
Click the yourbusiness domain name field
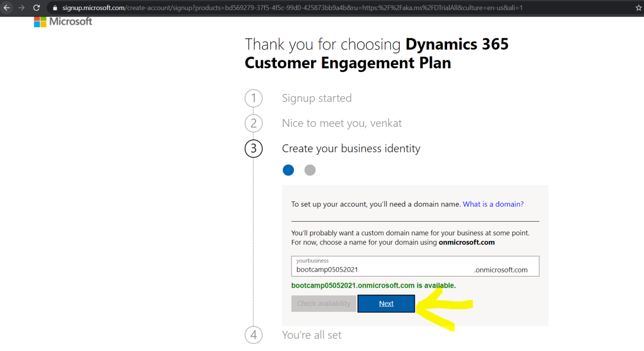[x=415, y=266]
